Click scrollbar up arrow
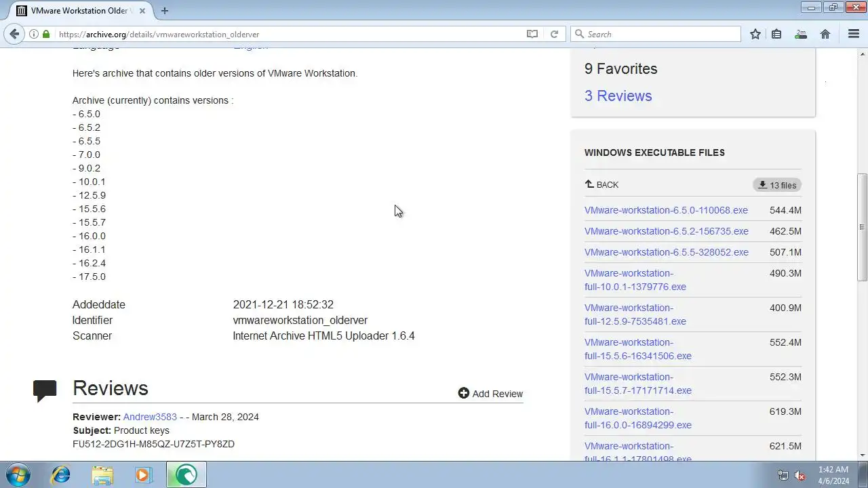 click(x=862, y=54)
